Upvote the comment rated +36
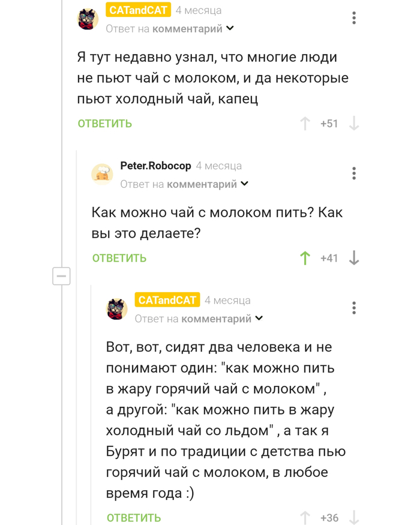This screenshot has height=525, width=420. [x=305, y=517]
